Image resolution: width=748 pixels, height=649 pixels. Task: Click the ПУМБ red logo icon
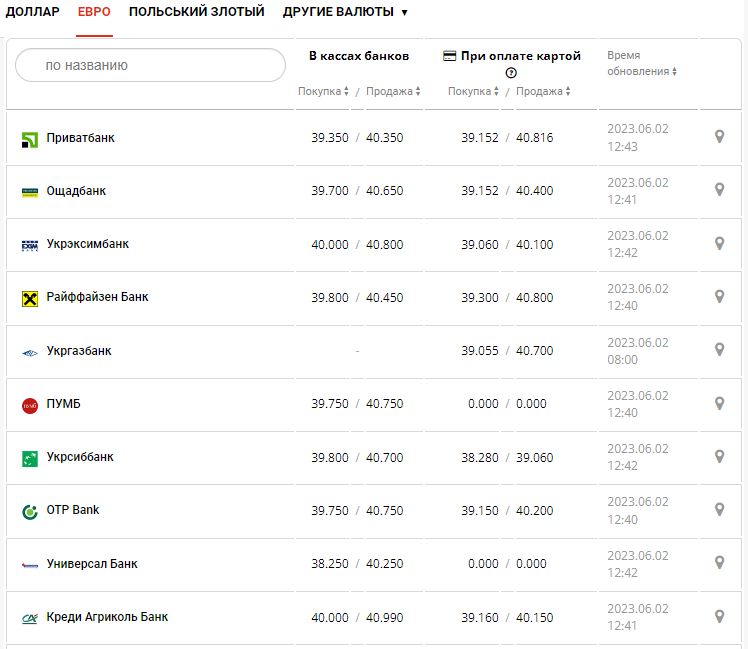click(x=30, y=405)
